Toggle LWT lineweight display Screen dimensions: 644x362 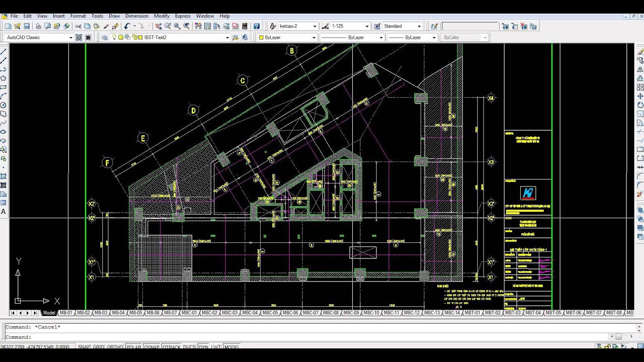click(216, 347)
